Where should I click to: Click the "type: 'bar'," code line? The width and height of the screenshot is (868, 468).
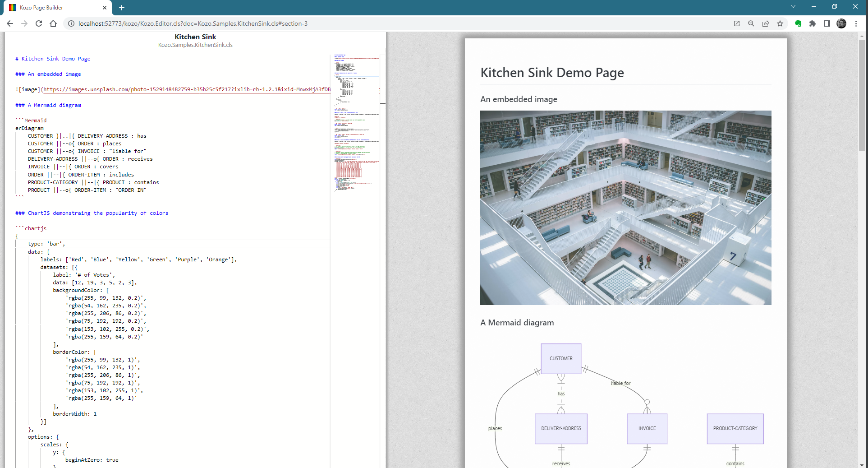pyautogui.click(x=46, y=244)
